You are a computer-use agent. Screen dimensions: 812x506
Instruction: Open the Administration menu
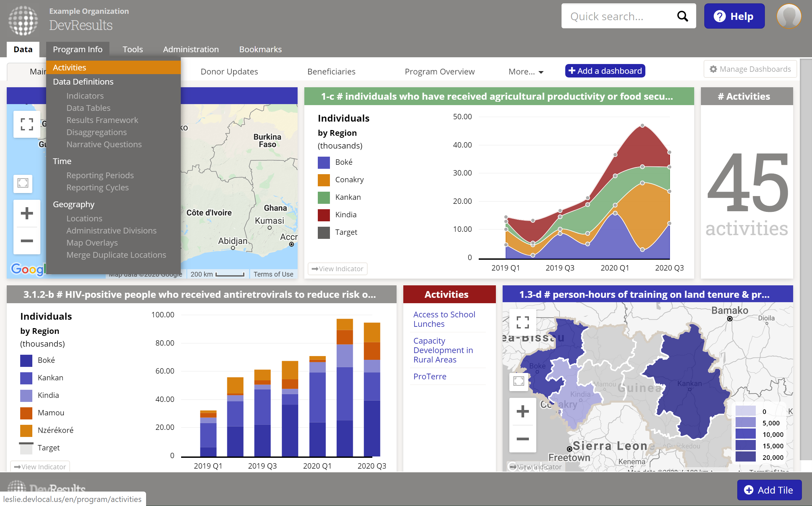click(x=191, y=49)
